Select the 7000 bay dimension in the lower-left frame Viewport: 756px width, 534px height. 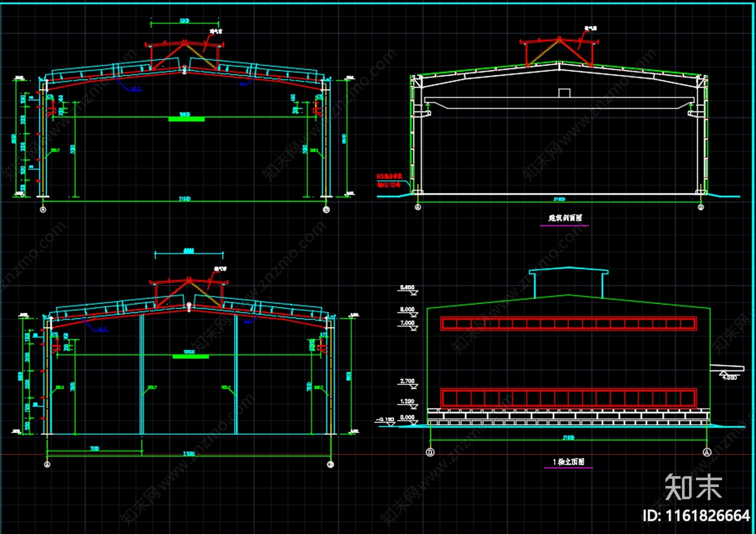tap(94, 449)
